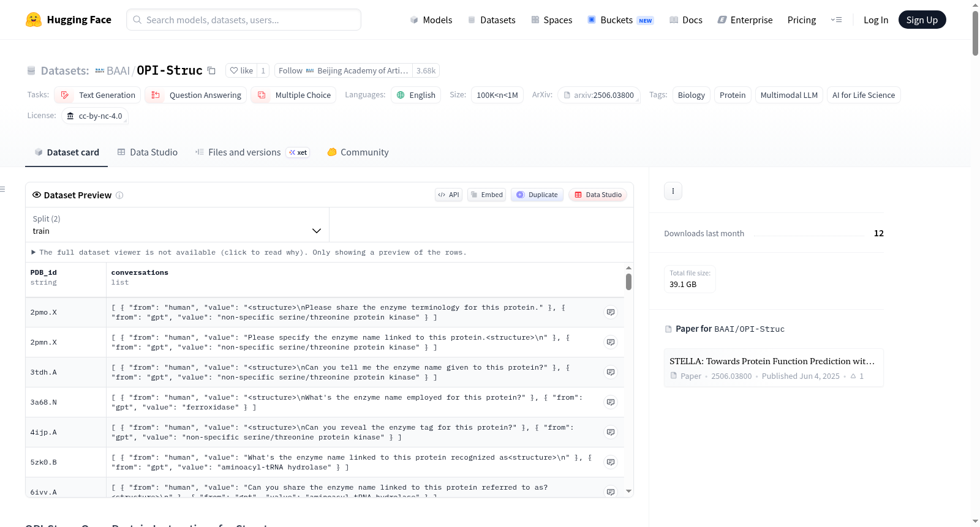Follow Beijing Academy of Artificial Intelligence
Screen dimensions: 980x527
pos(344,70)
